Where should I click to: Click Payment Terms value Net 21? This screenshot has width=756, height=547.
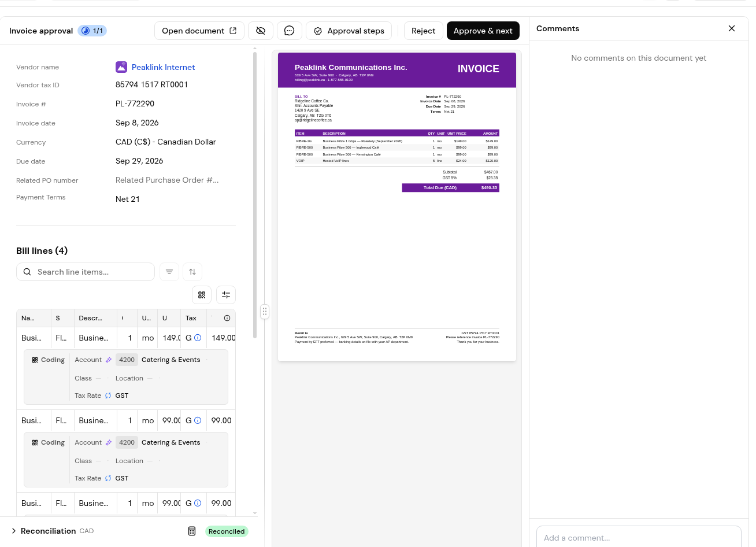coord(128,199)
